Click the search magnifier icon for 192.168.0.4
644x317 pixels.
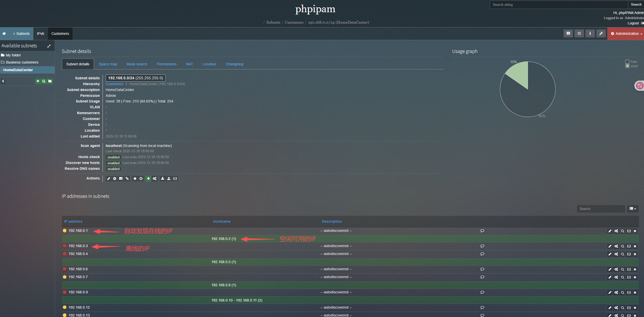[622, 254]
